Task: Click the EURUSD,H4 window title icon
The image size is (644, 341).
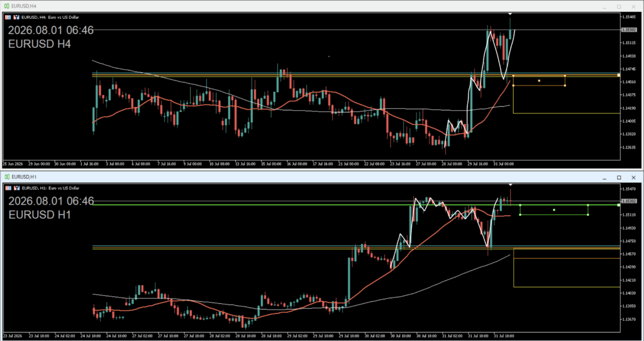Action: pos(8,6)
